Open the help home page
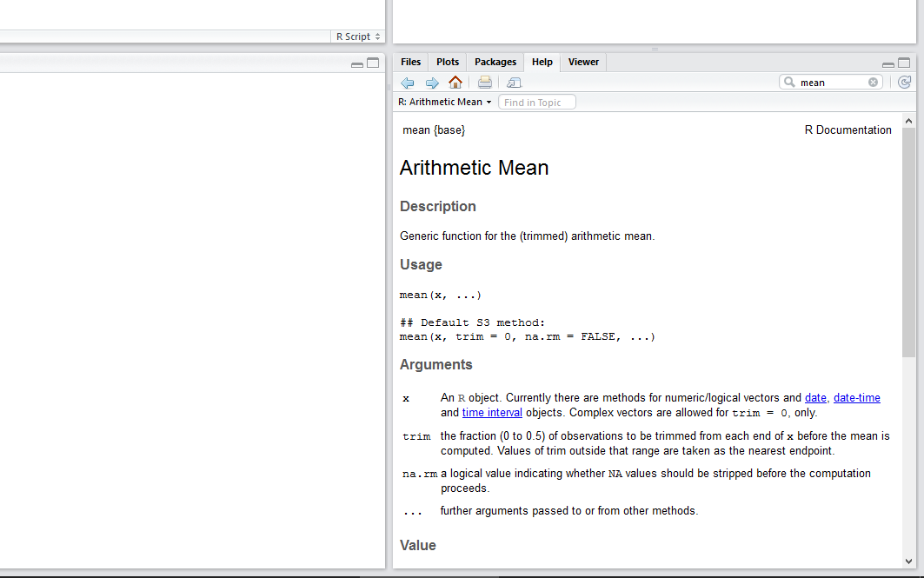The width and height of the screenshot is (924, 578). [455, 83]
